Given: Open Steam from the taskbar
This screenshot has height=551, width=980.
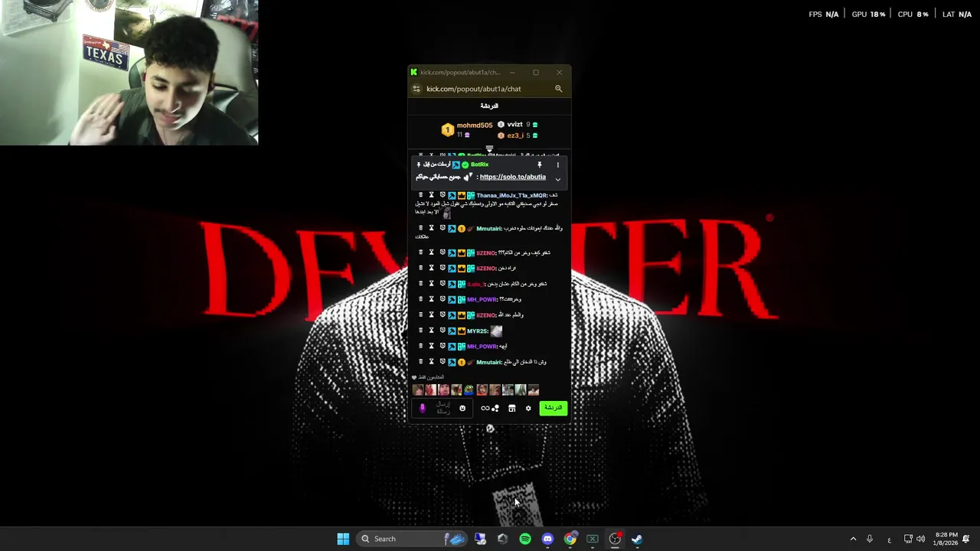Looking at the screenshot, I should 637,539.
